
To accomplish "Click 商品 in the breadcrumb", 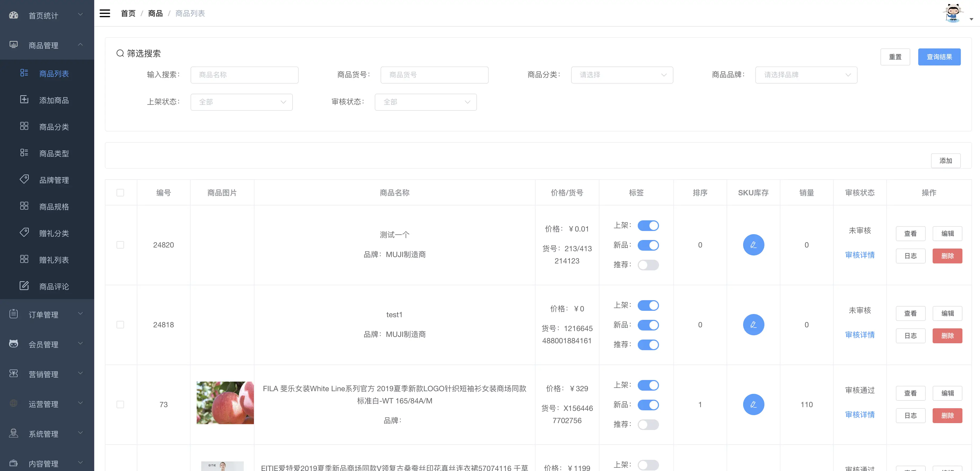I will click(155, 13).
